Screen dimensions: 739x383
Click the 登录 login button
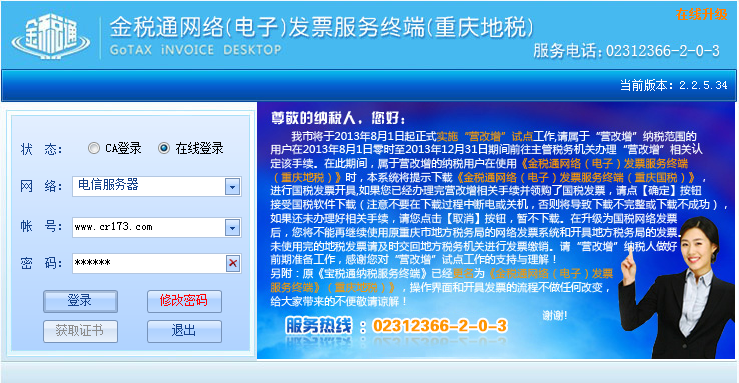[x=80, y=301]
